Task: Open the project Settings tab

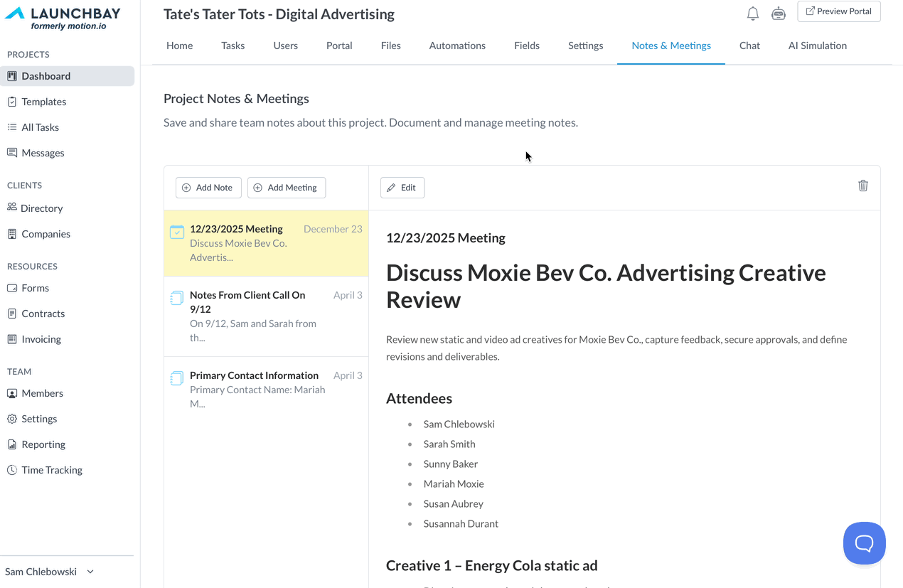Action: click(586, 46)
